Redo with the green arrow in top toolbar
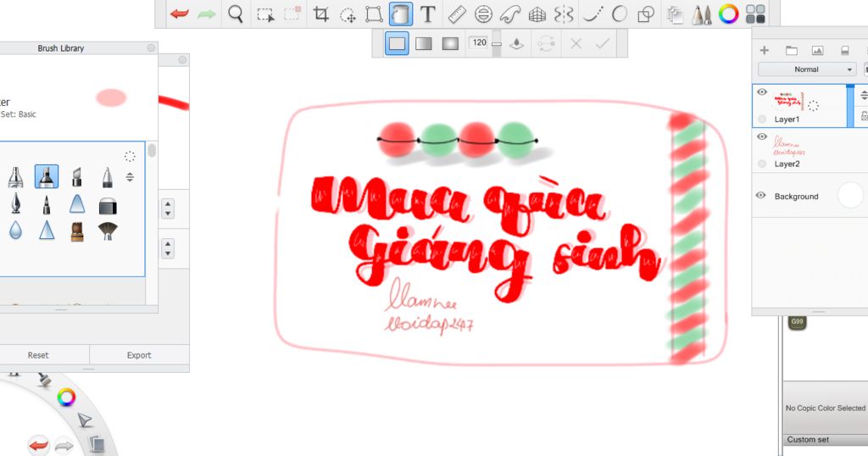Image resolution: width=868 pixels, height=456 pixels. pos(207,14)
